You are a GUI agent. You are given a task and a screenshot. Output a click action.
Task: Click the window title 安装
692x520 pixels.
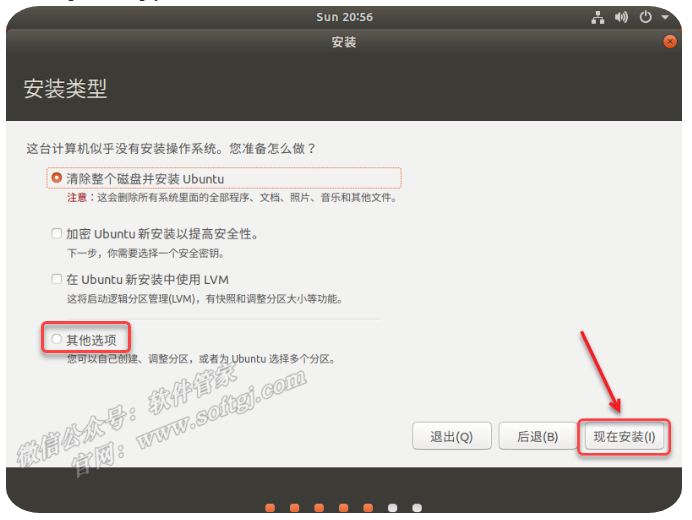point(344,42)
